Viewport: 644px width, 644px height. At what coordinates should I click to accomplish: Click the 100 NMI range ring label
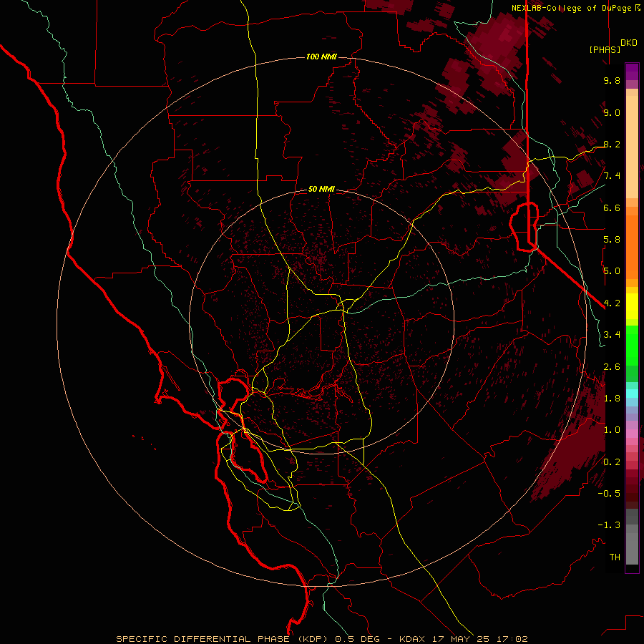tap(321, 57)
